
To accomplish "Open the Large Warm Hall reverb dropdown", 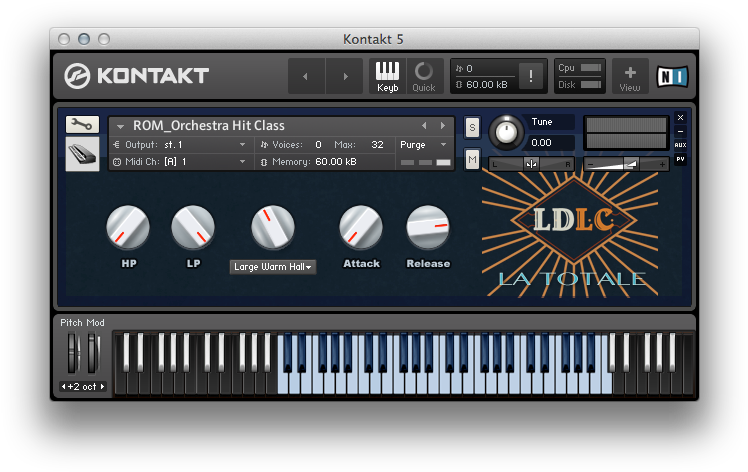I will [x=272, y=267].
